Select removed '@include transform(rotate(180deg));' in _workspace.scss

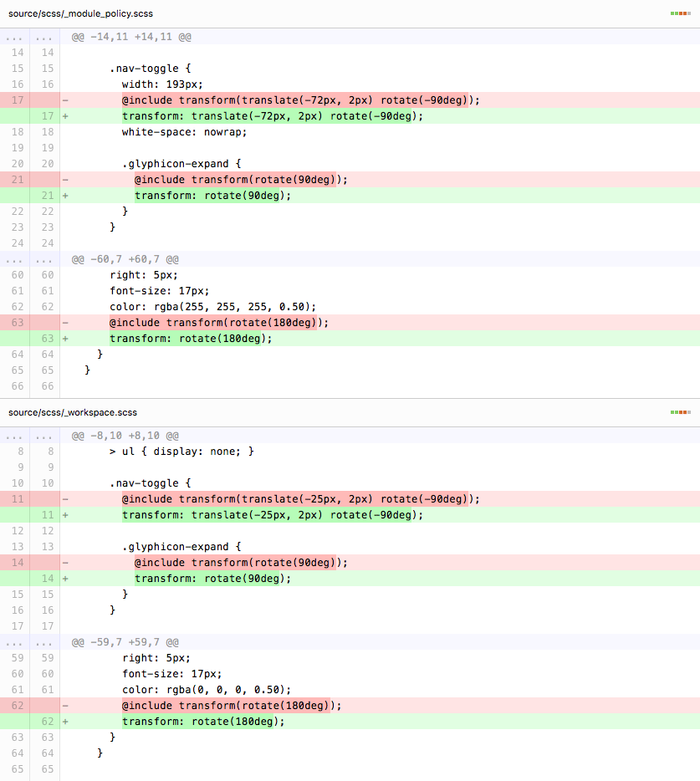(x=232, y=706)
